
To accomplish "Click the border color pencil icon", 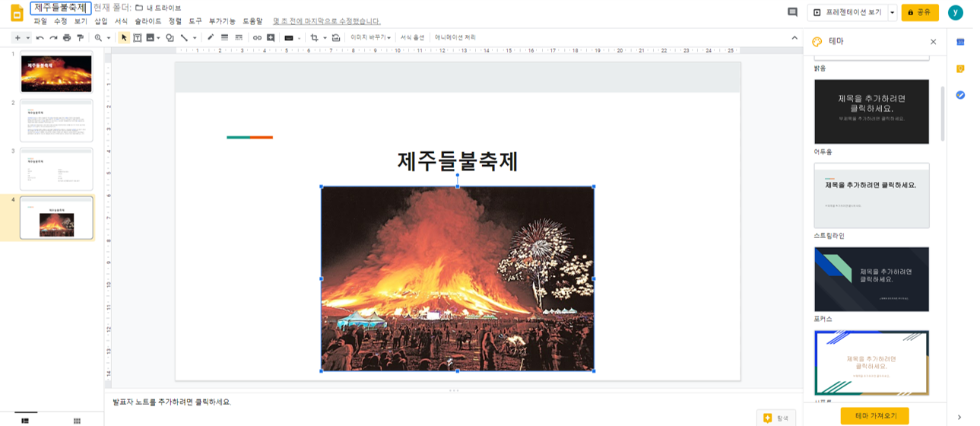I will (211, 37).
